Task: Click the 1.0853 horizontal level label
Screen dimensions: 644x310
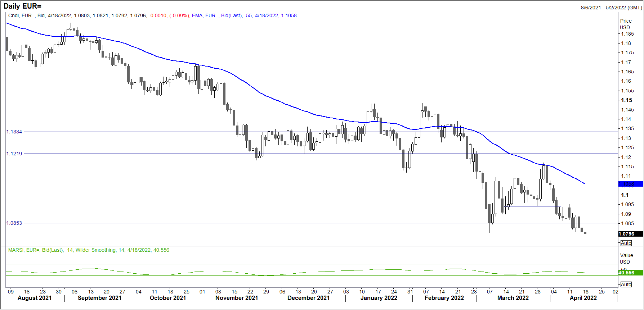Action: 14,223
